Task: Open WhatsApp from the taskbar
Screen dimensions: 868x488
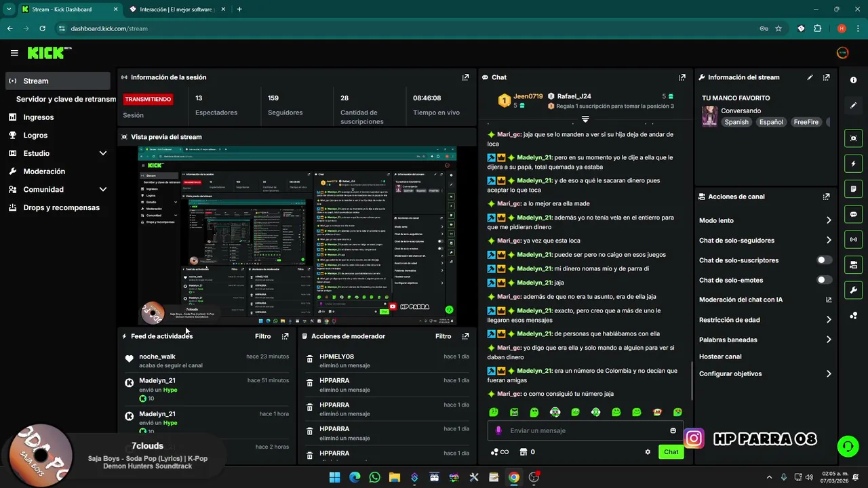Action: pyautogui.click(x=374, y=477)
